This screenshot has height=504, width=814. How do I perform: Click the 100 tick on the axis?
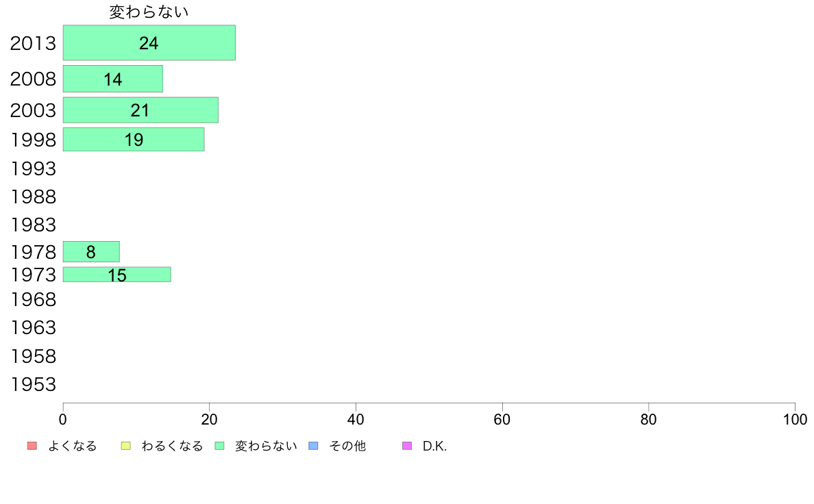[795, 419]
